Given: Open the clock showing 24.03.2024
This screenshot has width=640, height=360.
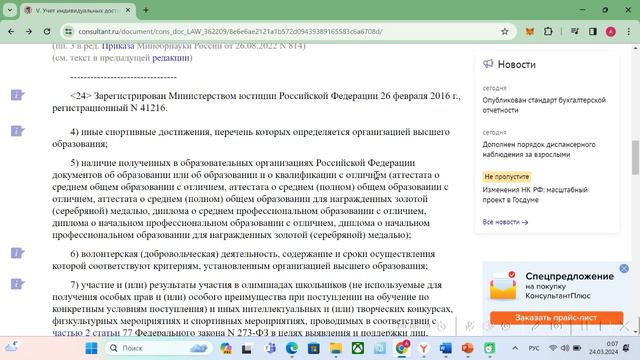Looking at the screenshot, I should click(604, 348).
